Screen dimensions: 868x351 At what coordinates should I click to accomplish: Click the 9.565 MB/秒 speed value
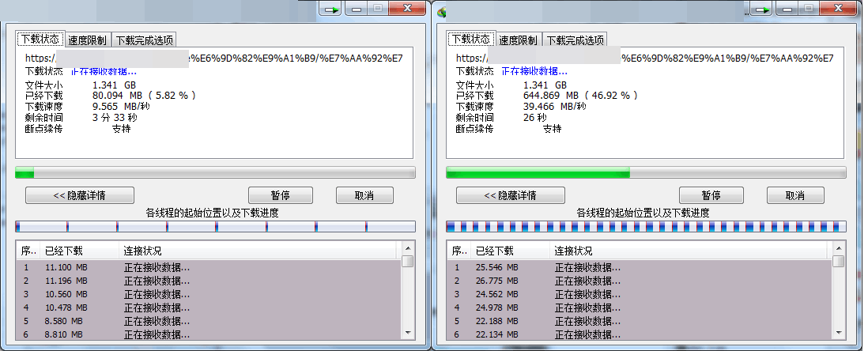coord(121,106)
